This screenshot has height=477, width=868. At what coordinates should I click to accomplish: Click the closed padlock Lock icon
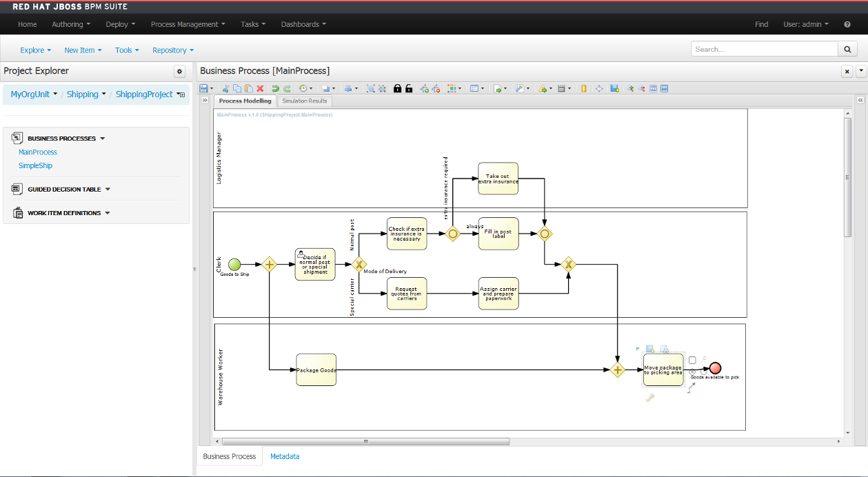[x=398, y=88]
